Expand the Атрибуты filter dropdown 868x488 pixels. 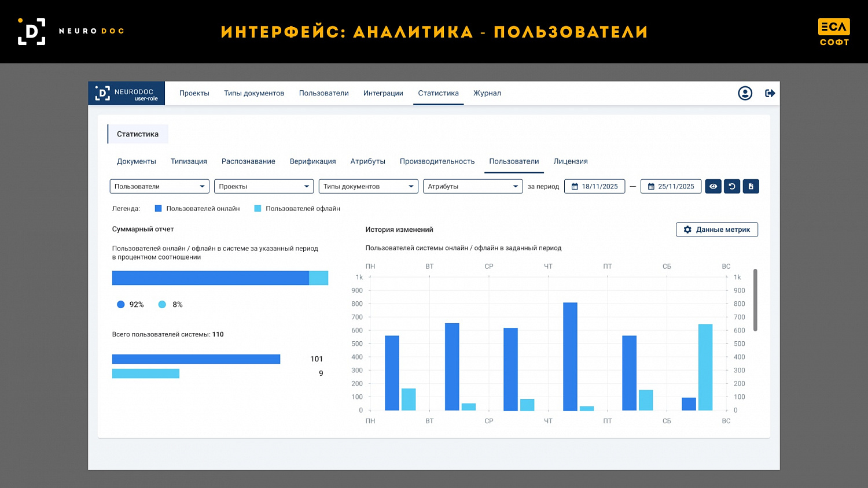(x=473, y=186)
